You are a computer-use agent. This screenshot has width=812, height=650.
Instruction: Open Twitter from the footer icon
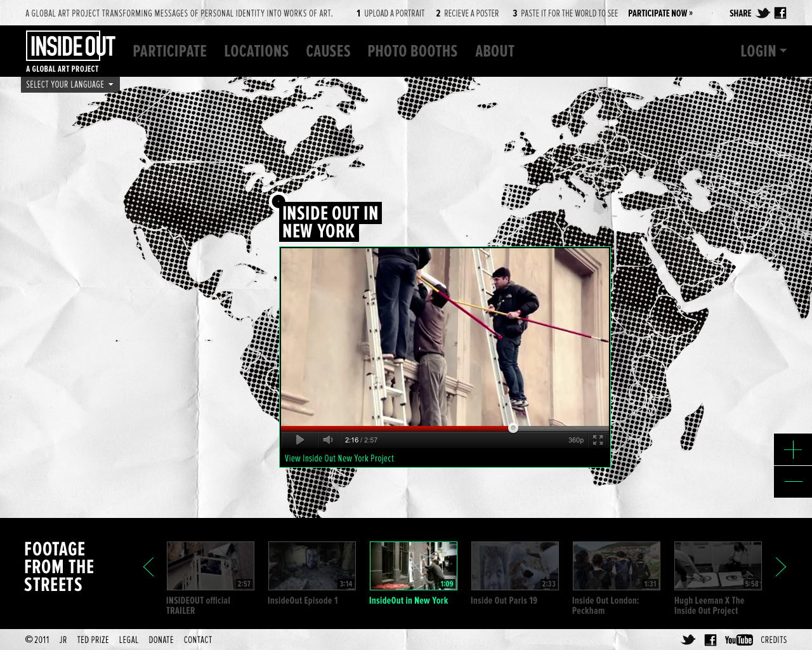(x=688, y=640)
